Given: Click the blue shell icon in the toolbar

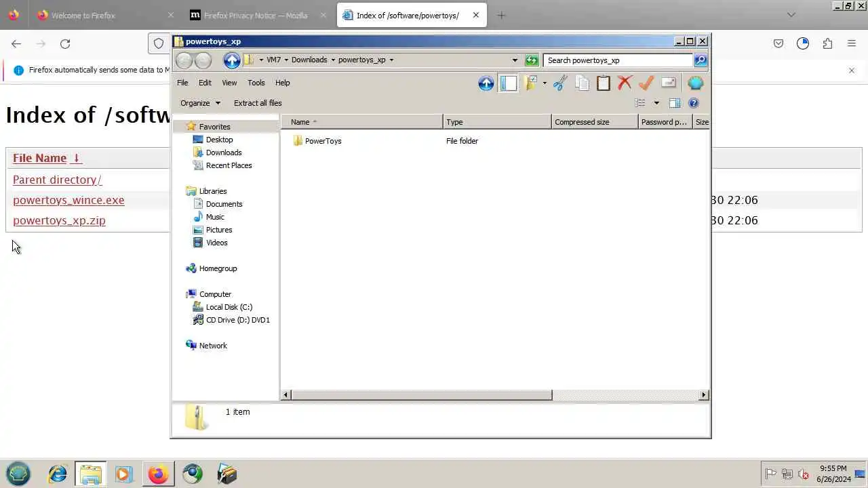Looking at the screenshot, I should pos(695,83).
